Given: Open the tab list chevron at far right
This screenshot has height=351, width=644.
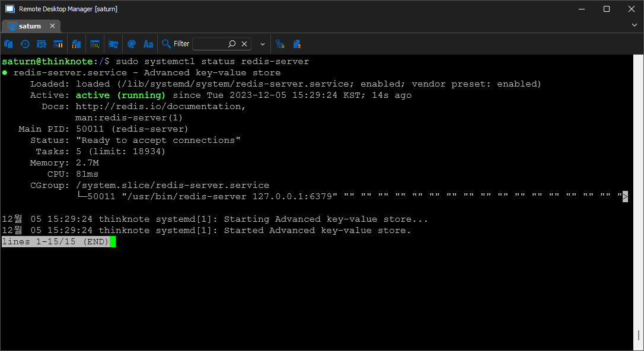Looking at the screenshot, I should [x=635, y=26].
